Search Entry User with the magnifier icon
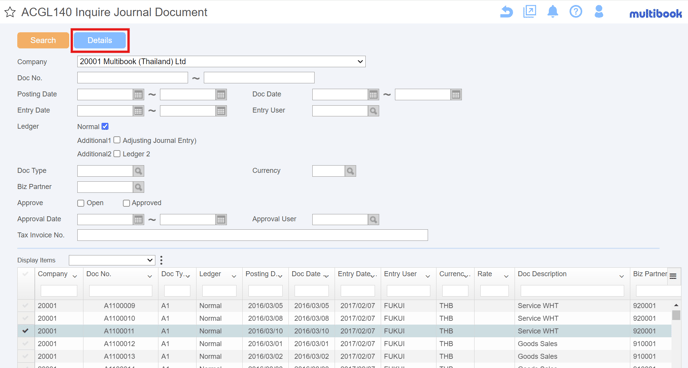 (373, 111)
